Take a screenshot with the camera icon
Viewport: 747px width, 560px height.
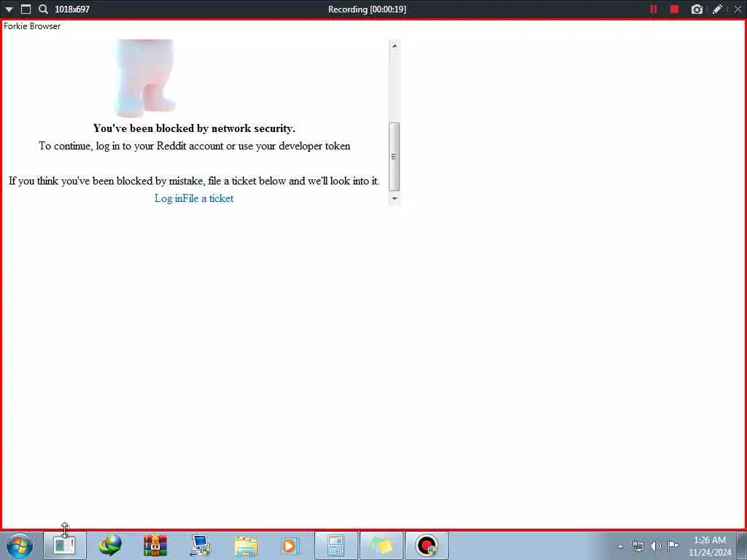pyautogui.click(x=697, y=9)
